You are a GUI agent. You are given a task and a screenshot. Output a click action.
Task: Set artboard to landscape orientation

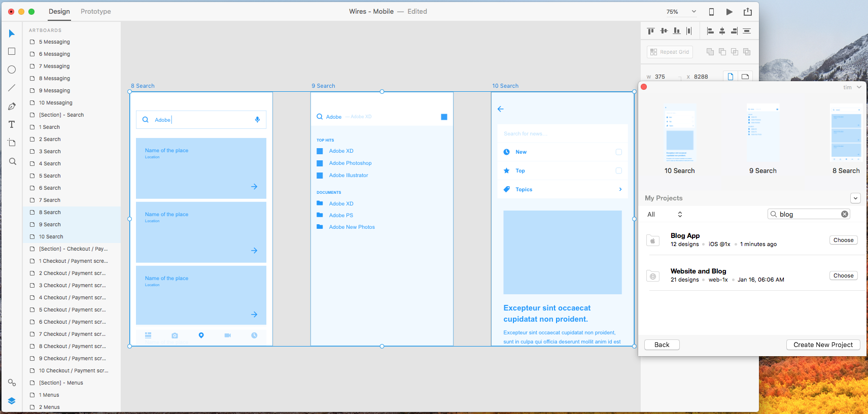[745, 77]
